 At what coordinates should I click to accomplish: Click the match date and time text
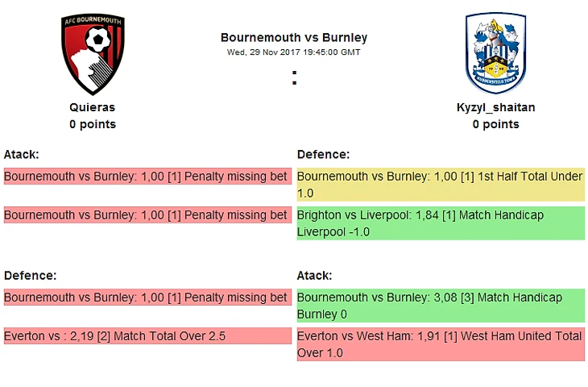294,52
